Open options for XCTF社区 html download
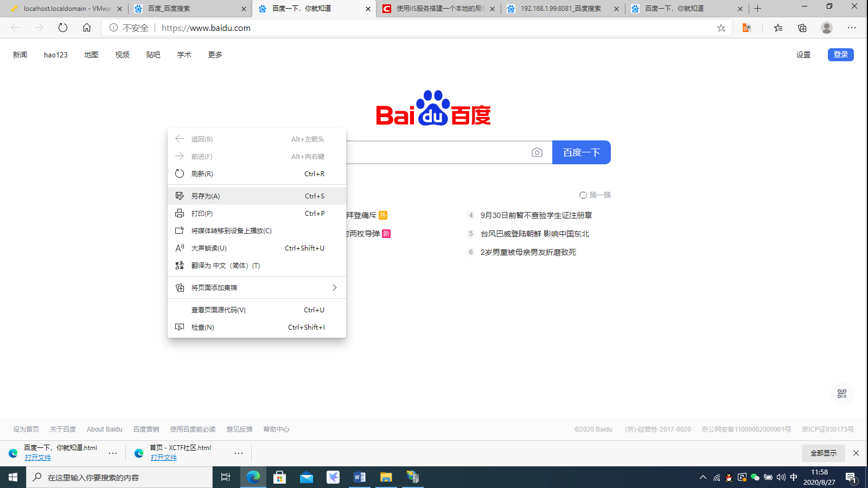The width and height of the screenshot is (868, 488). pos(239,453)
